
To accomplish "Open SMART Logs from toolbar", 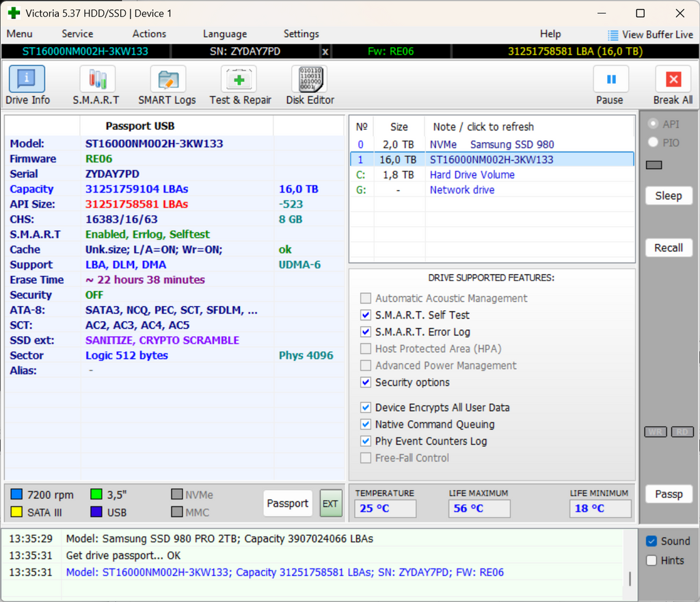I will click(x=167, y=80).
